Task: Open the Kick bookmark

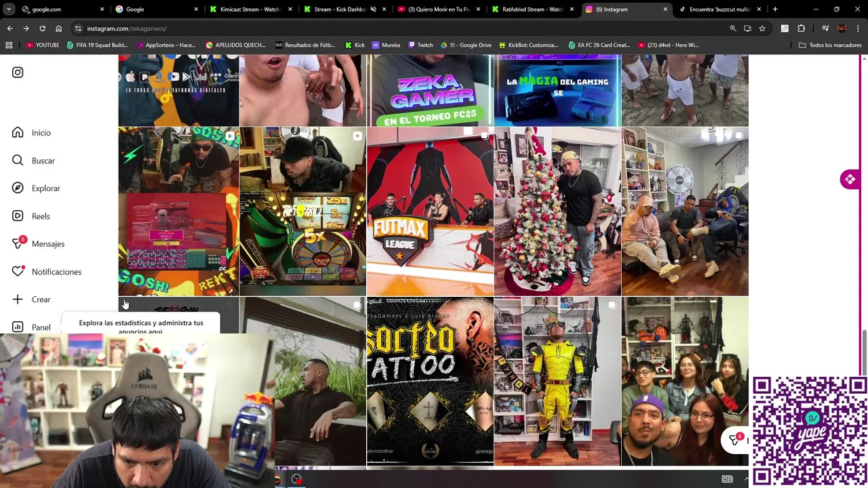Action: pyautogui.click(x=355, y=45)
